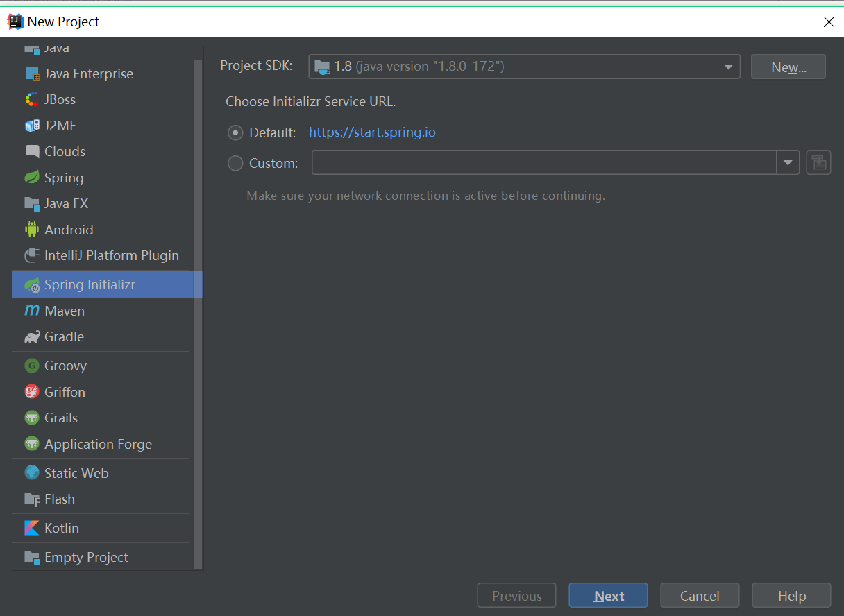The width and height of the screenshot is (844, 616).
Task: Select Java FX project type
Action: (101, 203)
